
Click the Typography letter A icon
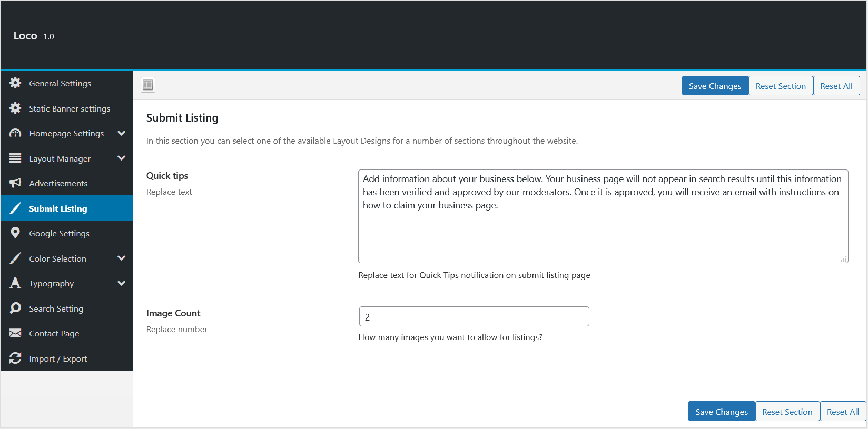(x=15, y=283)
